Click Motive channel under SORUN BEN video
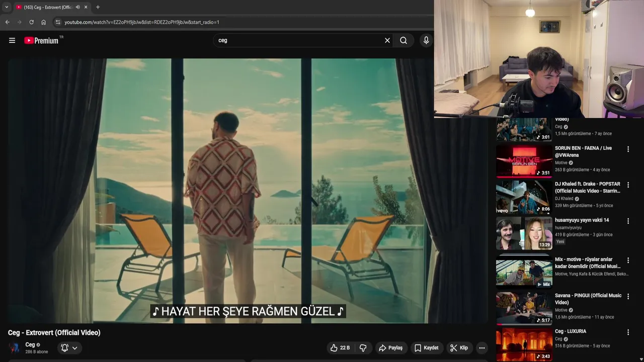Viewport: 644px width, 362px height. (561, 163)
